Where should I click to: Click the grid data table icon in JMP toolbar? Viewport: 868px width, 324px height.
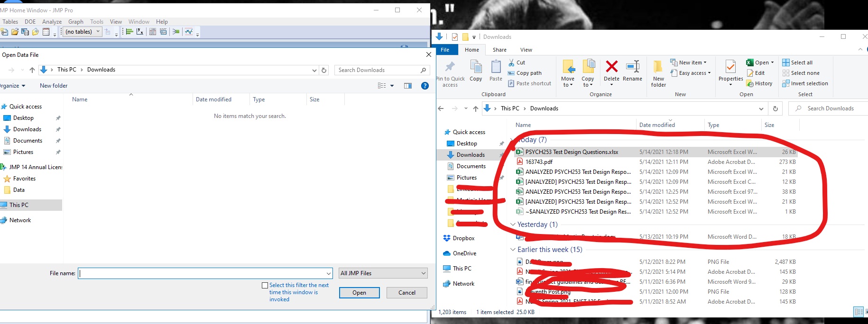[46, 32]
